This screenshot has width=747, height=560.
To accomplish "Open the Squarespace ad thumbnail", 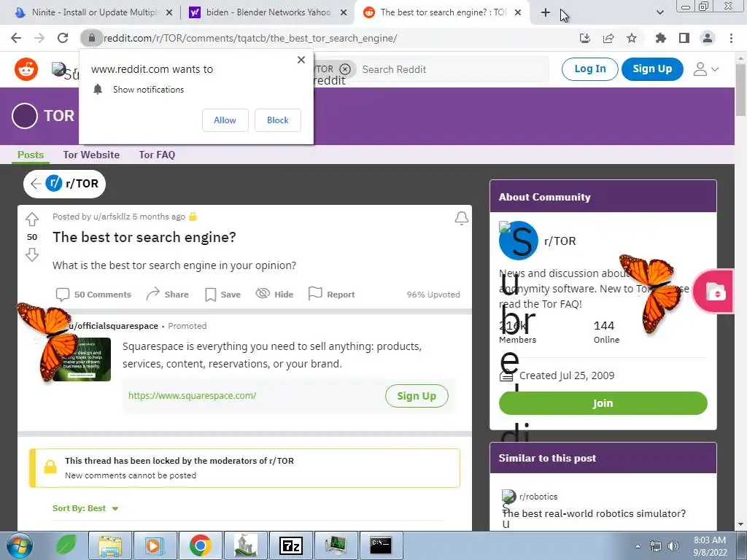I will click(x=82, y=359).
